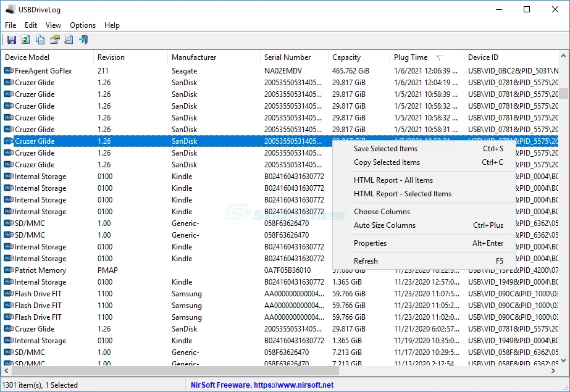Select HTML Report - All Items
This screenshot has height=392, width=570.
(x=424, y=180)
